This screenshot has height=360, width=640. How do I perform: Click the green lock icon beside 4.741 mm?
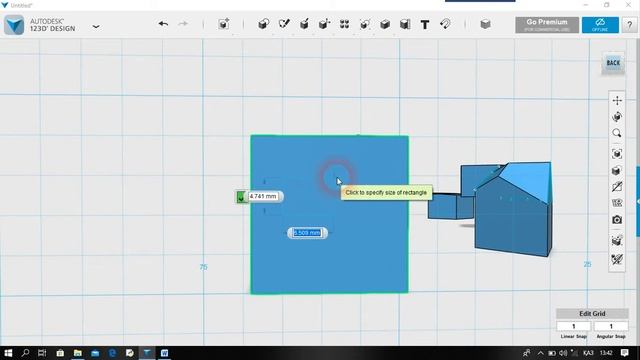coord(241,197)
